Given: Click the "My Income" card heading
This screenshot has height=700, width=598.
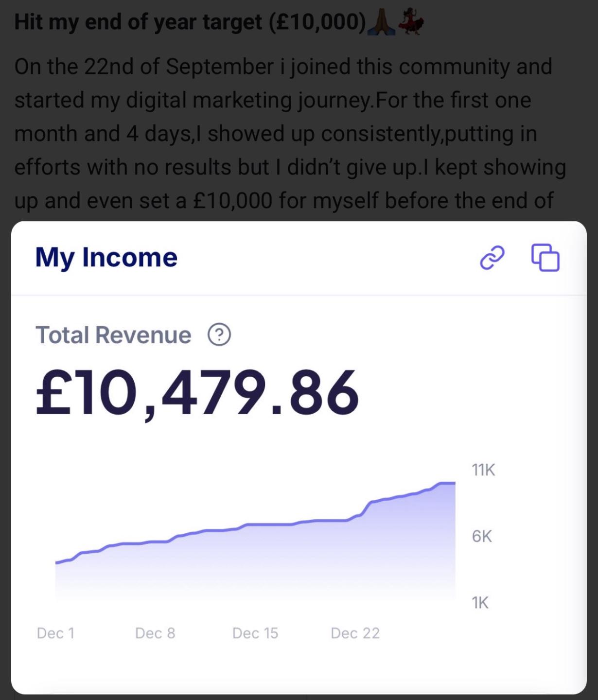Looking at the screenshot, I should click(x=106, y=257).
